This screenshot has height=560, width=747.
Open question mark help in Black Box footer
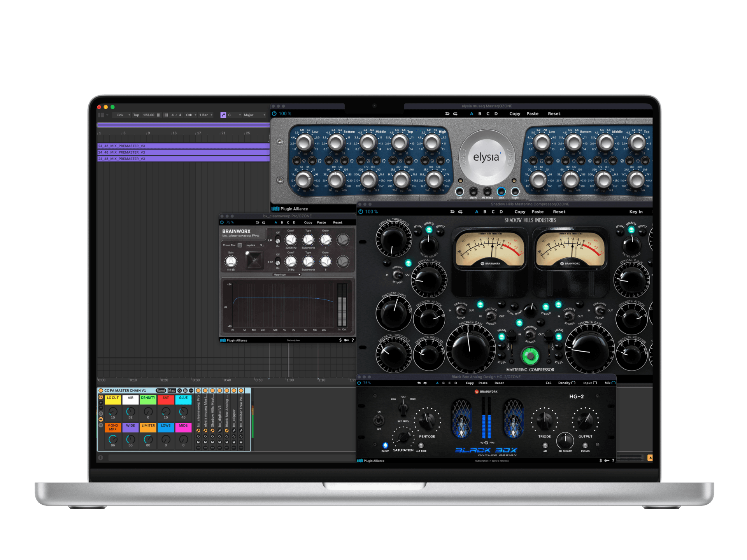(613, 460)
